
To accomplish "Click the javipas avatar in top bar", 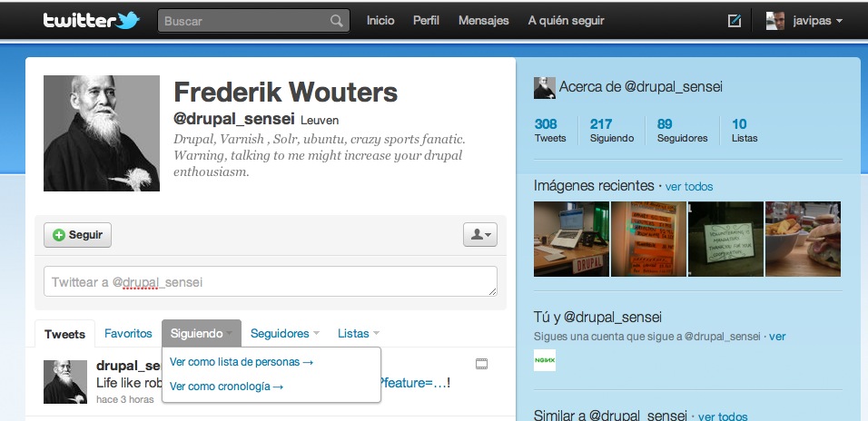I will coord(775,21).
